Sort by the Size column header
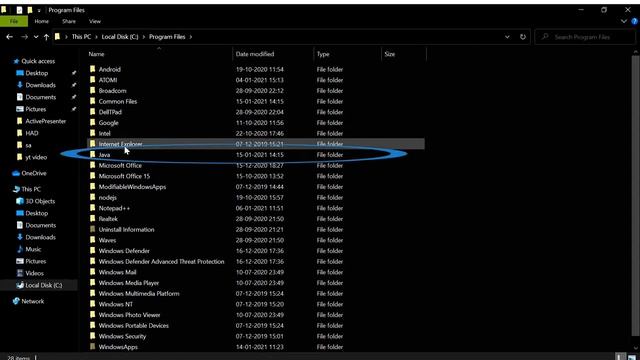Screen dimensions: 640x360 (x=389, y=54)
